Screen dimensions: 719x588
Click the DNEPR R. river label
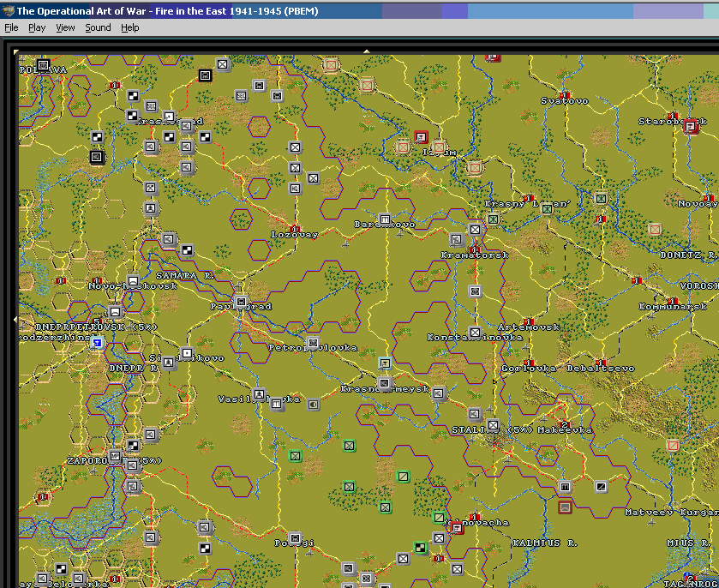(x=134, y=369)
